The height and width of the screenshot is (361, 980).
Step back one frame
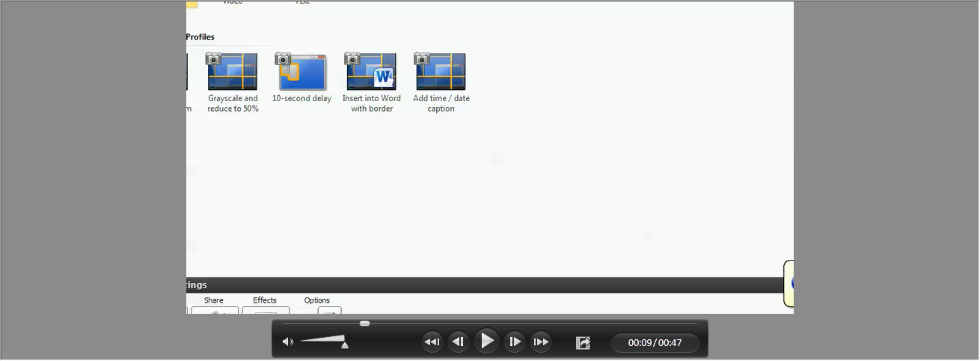[x=459, y=342]
